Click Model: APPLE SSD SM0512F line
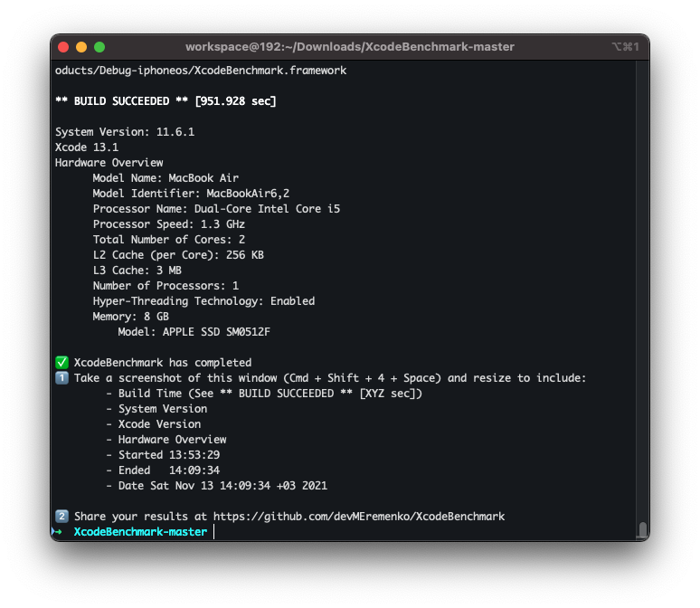The image size is (700, 608). (194, 332)
